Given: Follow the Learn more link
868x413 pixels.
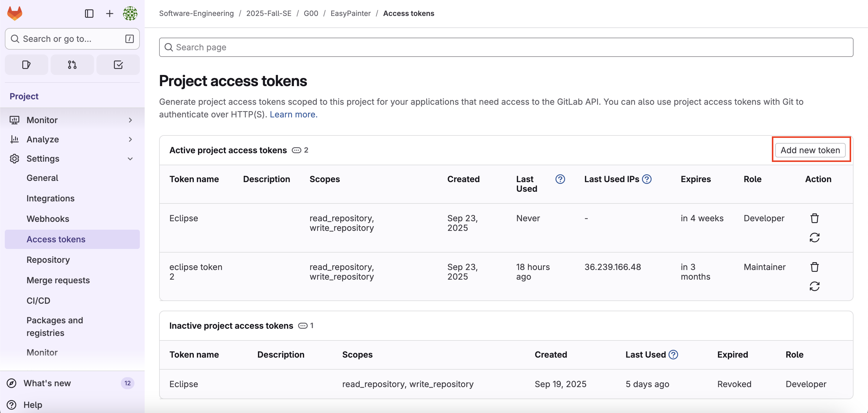Looking at the screenshot, I should pyautogui.click(x=293, y=114).
